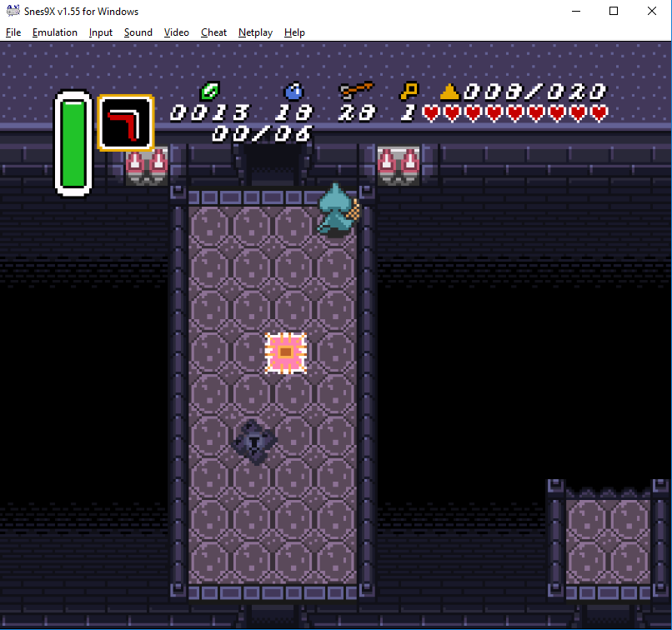Click the small key counter icon
The height and width of the screenshot is (630, 672).
click(409, 91)
